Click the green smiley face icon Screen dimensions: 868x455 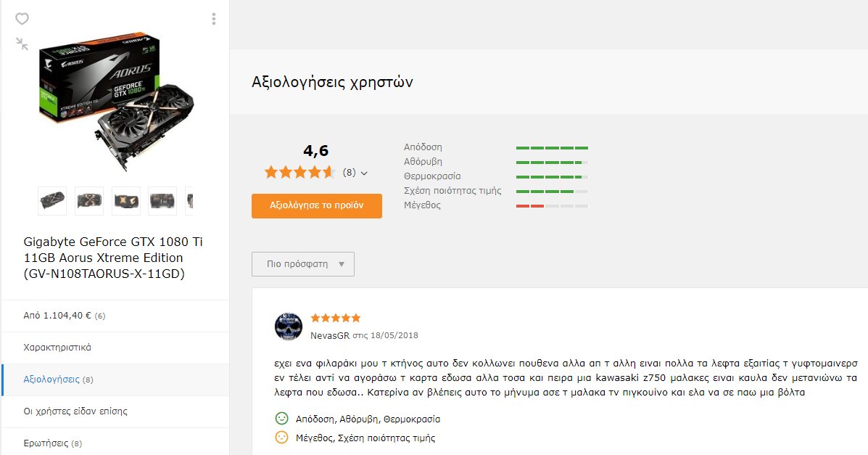tap(282, 419)
